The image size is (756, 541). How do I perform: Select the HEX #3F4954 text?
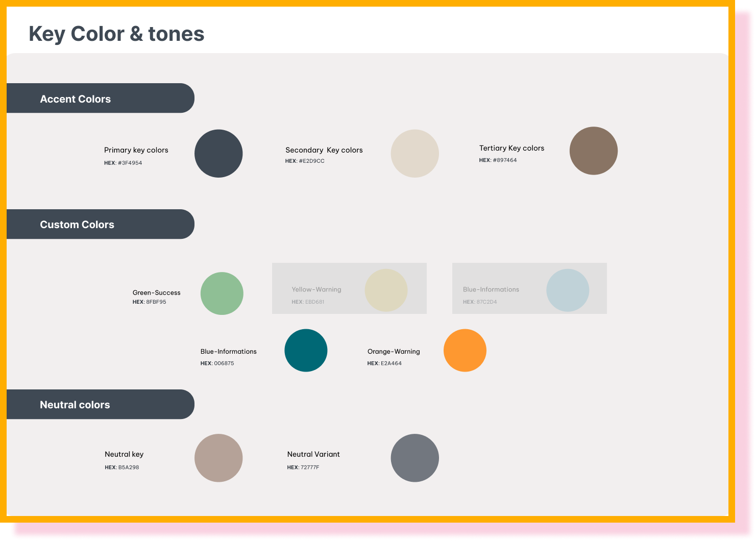pyautogui.click(x=123, y=163)
